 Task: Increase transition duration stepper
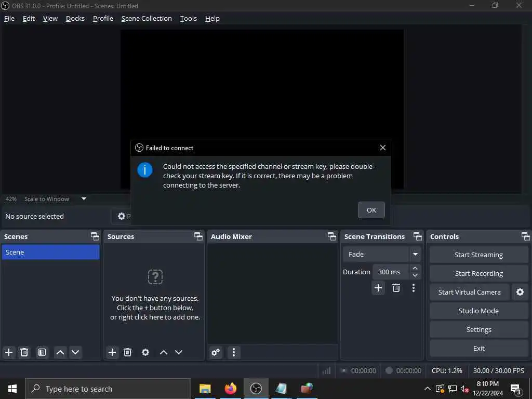click(x=415, y=268)
